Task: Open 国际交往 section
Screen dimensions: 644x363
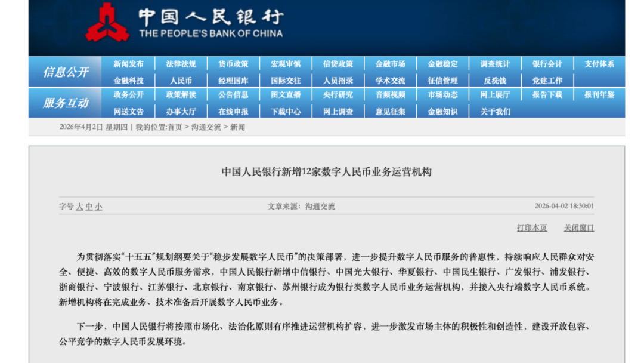Action: [286, 81]
